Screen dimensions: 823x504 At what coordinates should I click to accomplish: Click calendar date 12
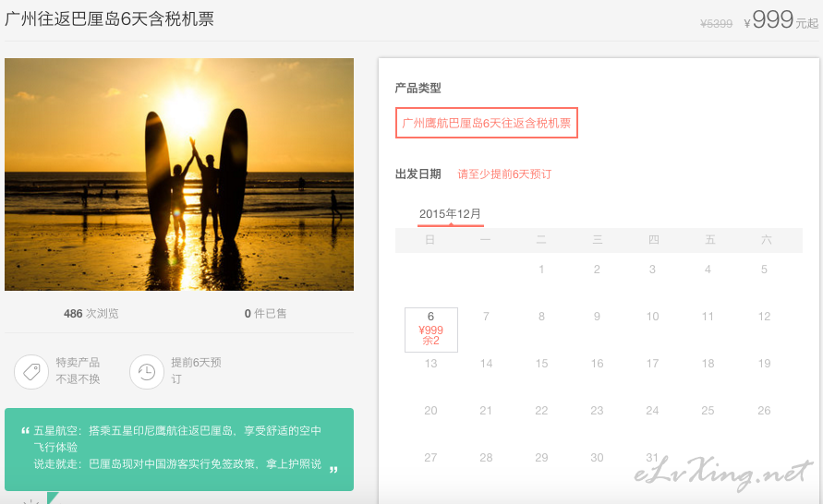coord(764,317)
